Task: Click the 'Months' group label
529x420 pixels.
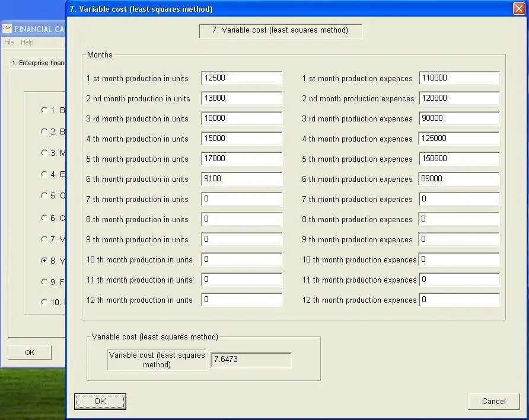Action: [x=100, y=54]
